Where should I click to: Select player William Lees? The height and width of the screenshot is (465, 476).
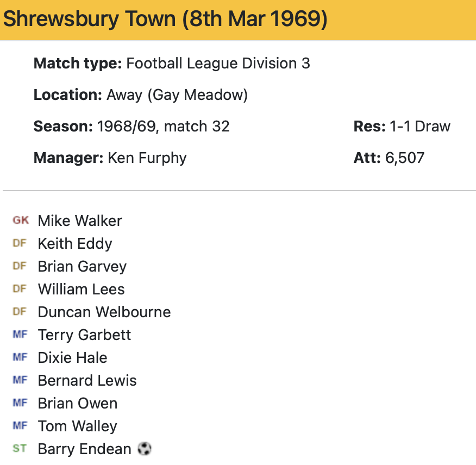click(x=81, y=289)
